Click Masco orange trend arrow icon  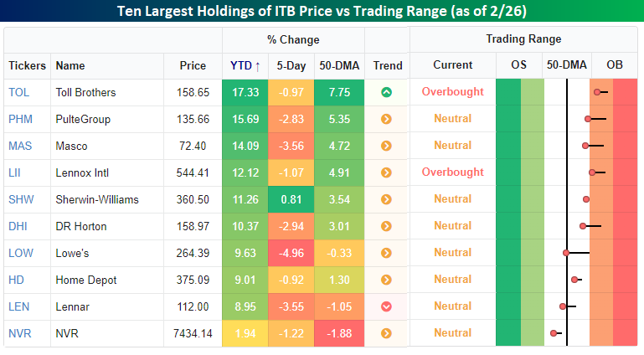coord(386,146)
